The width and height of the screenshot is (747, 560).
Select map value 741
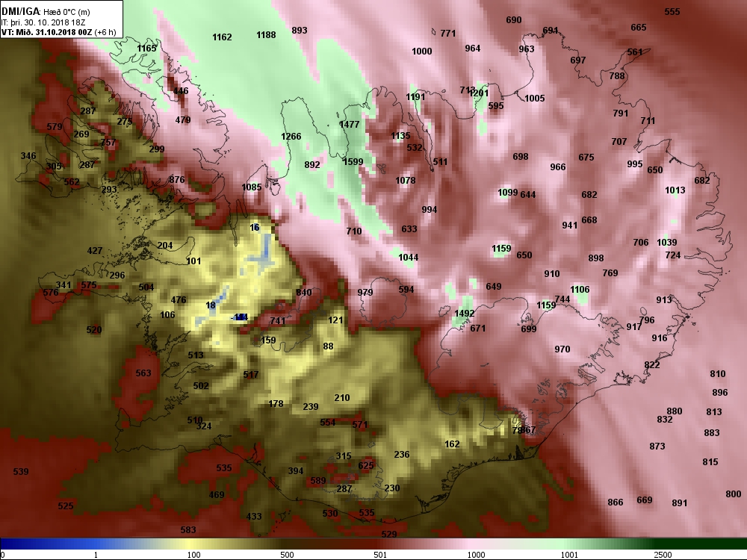point(278,321)
